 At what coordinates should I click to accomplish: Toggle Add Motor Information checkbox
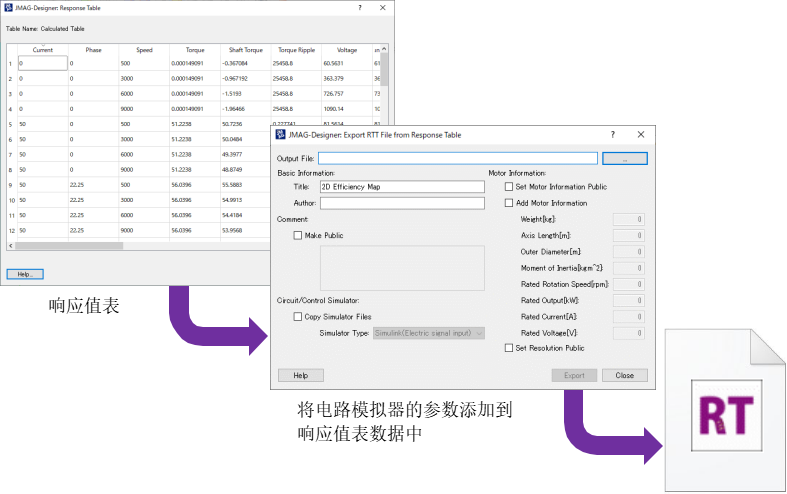509,203
